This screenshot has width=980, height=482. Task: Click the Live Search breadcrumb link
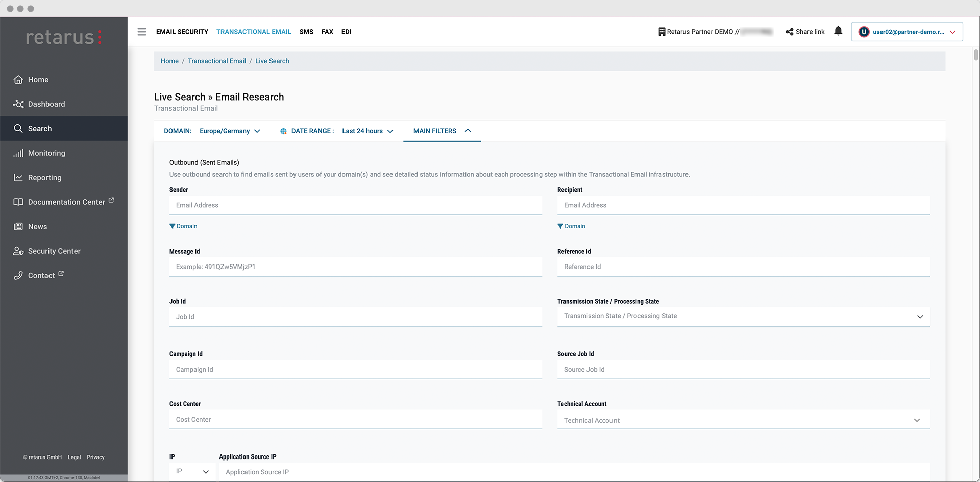click(x=272, y=61)
